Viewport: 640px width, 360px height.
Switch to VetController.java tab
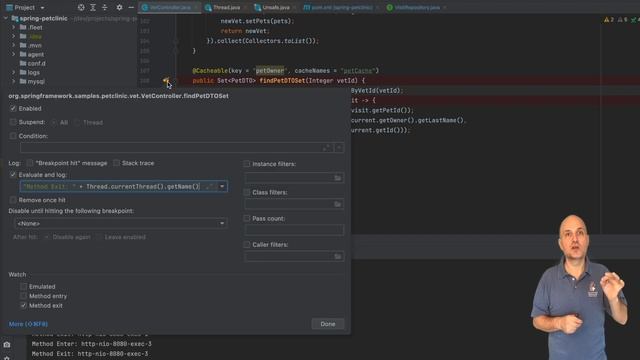coord(169,7)
